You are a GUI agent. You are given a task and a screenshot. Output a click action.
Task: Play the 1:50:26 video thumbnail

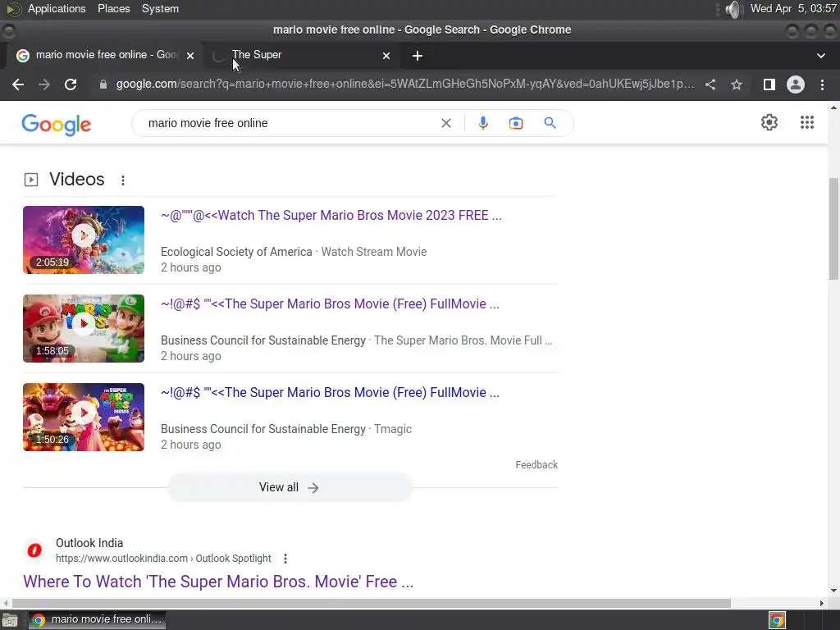click(84, 417)
